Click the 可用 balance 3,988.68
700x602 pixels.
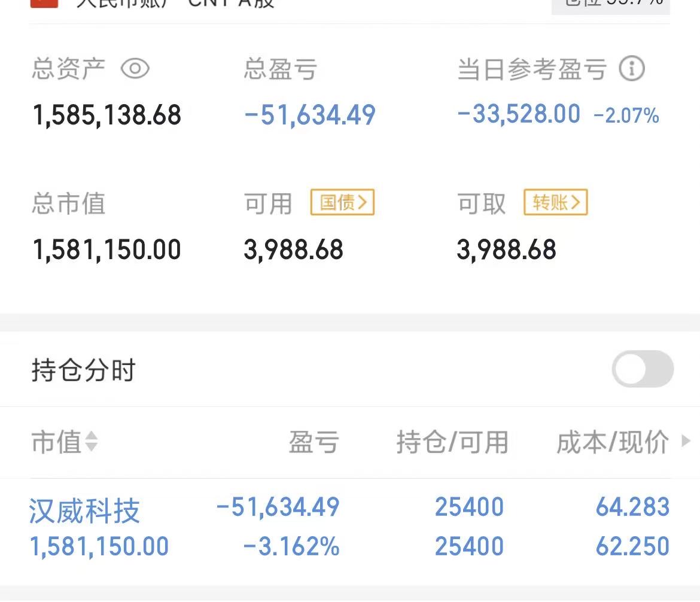293,250
